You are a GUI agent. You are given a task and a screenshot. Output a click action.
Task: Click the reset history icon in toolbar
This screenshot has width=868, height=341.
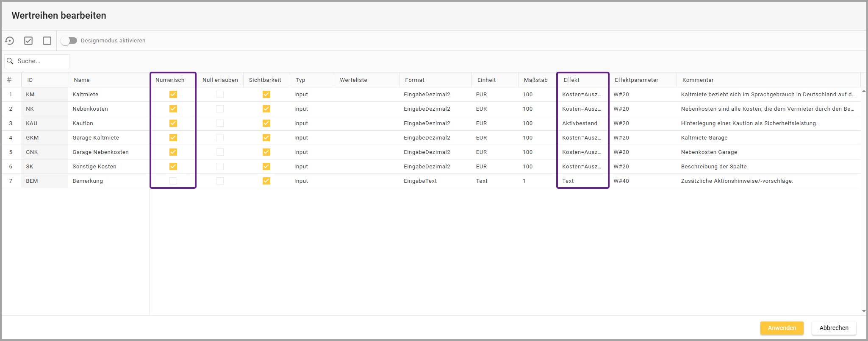pos(9,41)
